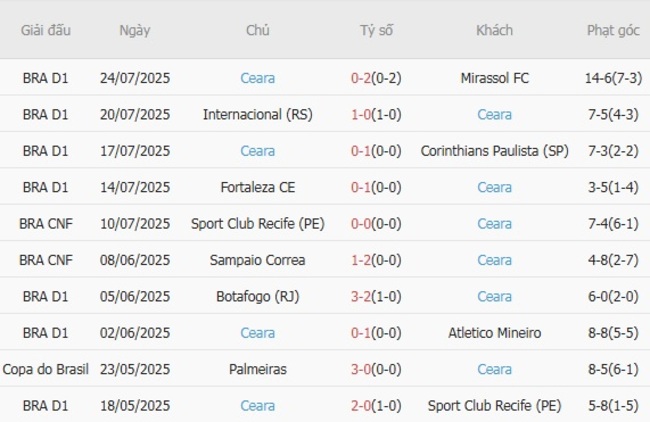Screen dimensions: 650x422
Task: Click the "Ngày" column header
Action: point(135,30)
